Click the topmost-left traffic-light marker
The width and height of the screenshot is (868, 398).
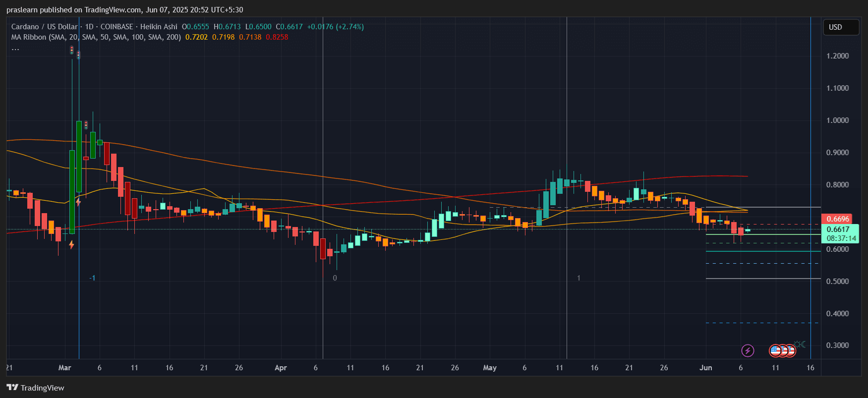pos(72,50)
